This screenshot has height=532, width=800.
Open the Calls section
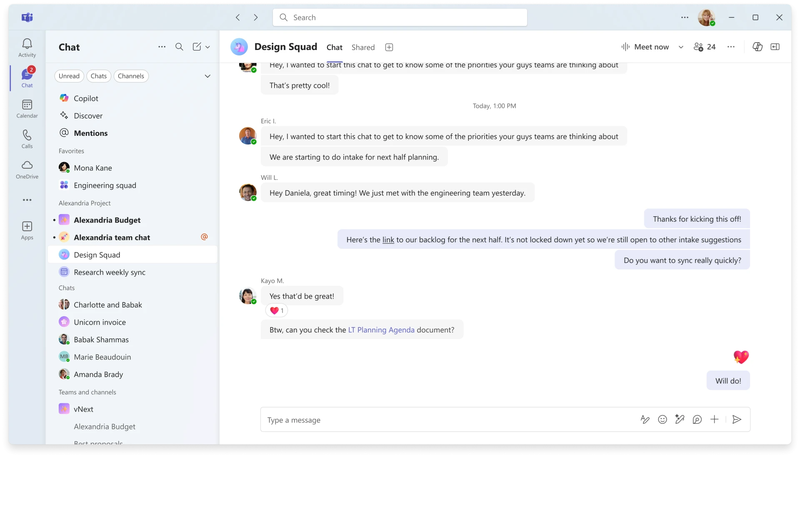(x=27, y=138)
